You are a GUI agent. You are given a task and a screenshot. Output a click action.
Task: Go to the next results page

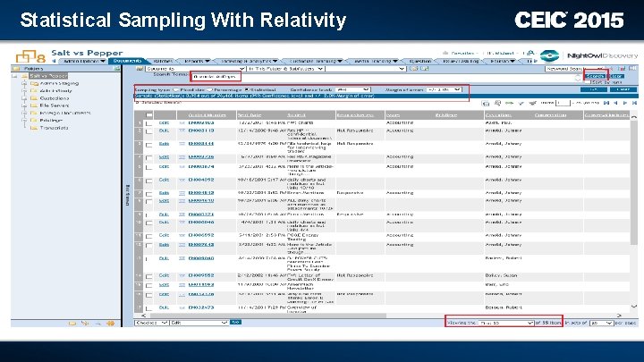[624, 103]
